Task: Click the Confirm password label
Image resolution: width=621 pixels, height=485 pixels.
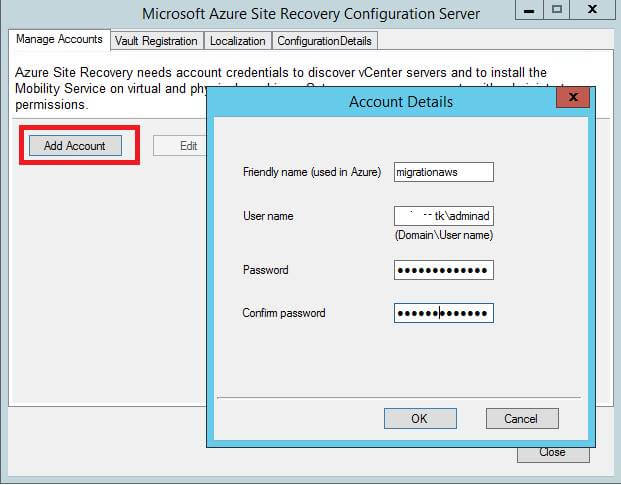Action: coord(284,313)
